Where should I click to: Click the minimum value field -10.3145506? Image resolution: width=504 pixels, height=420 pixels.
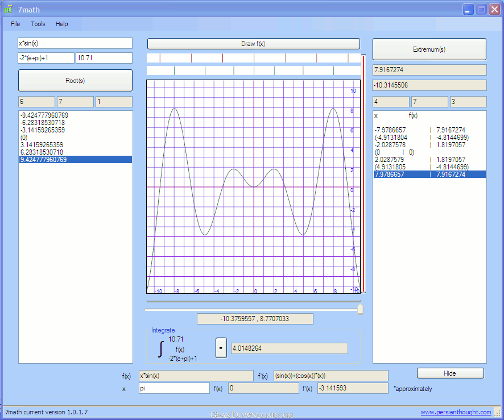pos(429,85)
